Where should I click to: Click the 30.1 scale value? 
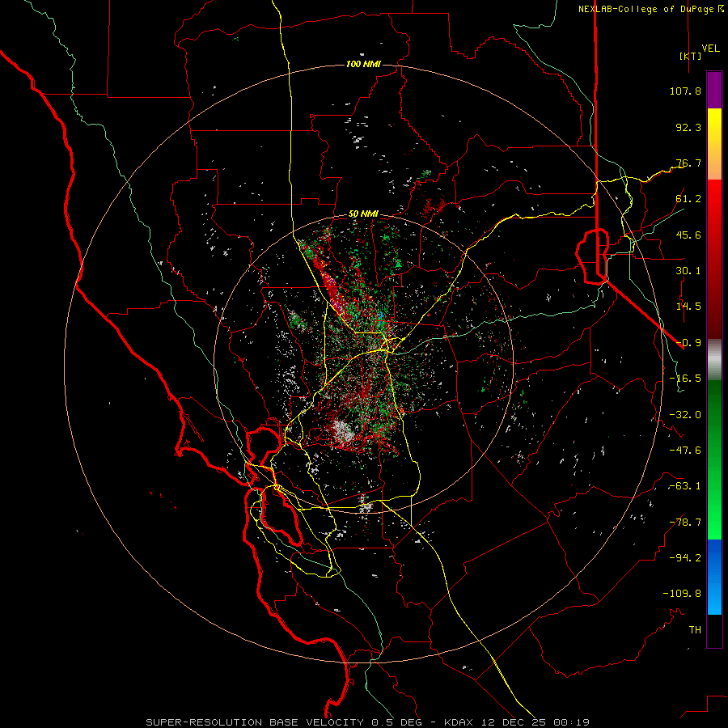688,271
